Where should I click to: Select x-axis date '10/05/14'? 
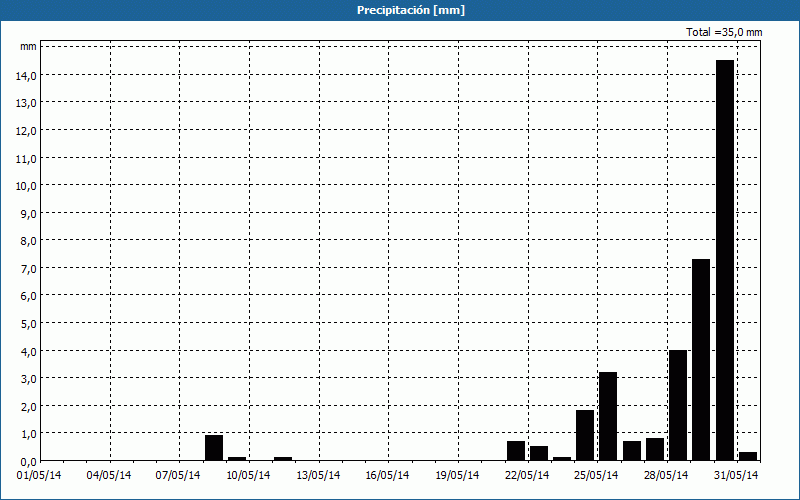[x=248, y=476]
